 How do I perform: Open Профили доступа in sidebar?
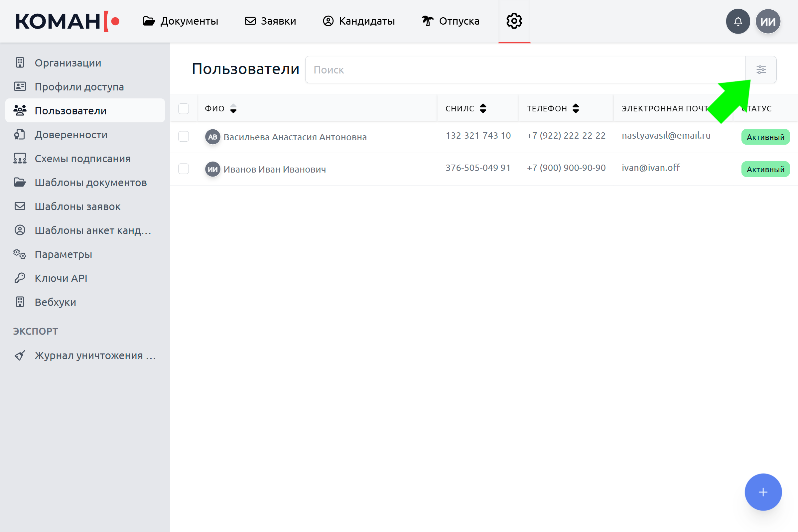79,87
